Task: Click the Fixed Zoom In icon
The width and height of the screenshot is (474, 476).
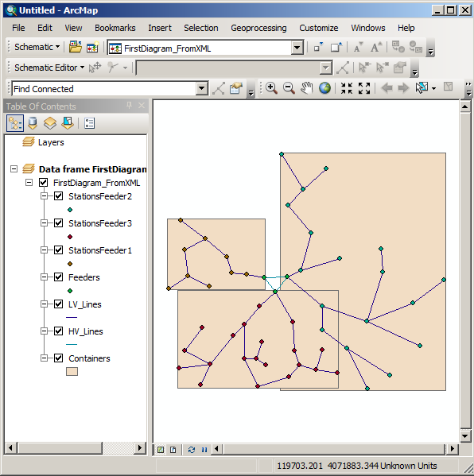Action: point(347,88)
